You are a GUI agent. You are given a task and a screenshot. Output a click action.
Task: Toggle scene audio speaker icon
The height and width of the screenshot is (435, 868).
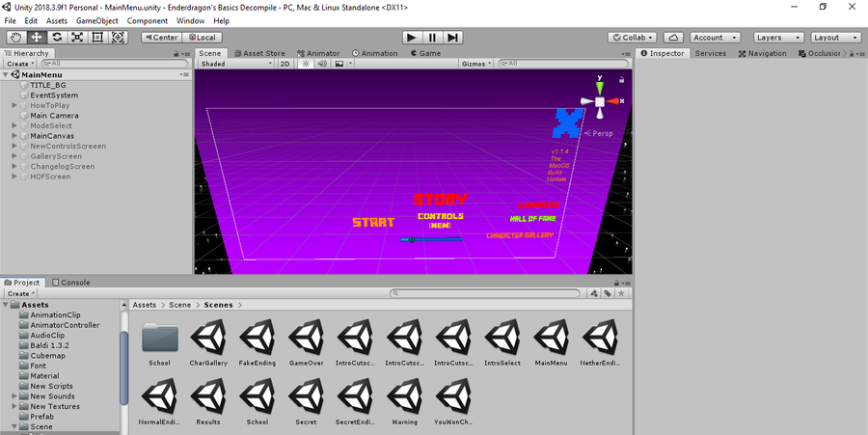[x=322, y=64]
